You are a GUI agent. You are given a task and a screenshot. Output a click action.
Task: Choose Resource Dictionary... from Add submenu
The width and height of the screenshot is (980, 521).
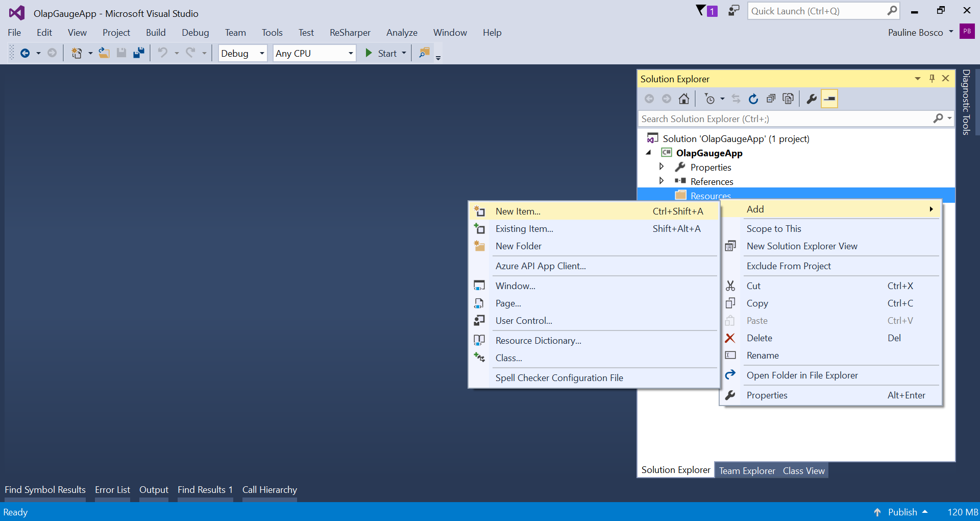594,340
